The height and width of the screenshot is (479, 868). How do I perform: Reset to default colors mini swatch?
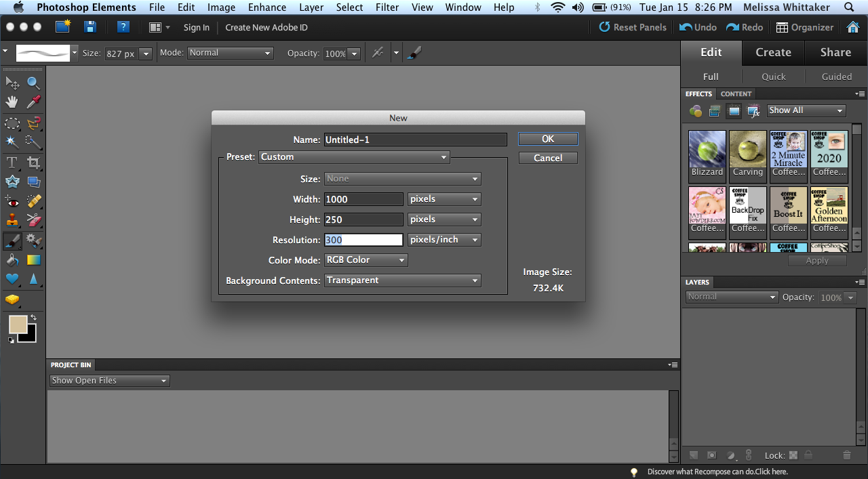[x=11, y=340]
